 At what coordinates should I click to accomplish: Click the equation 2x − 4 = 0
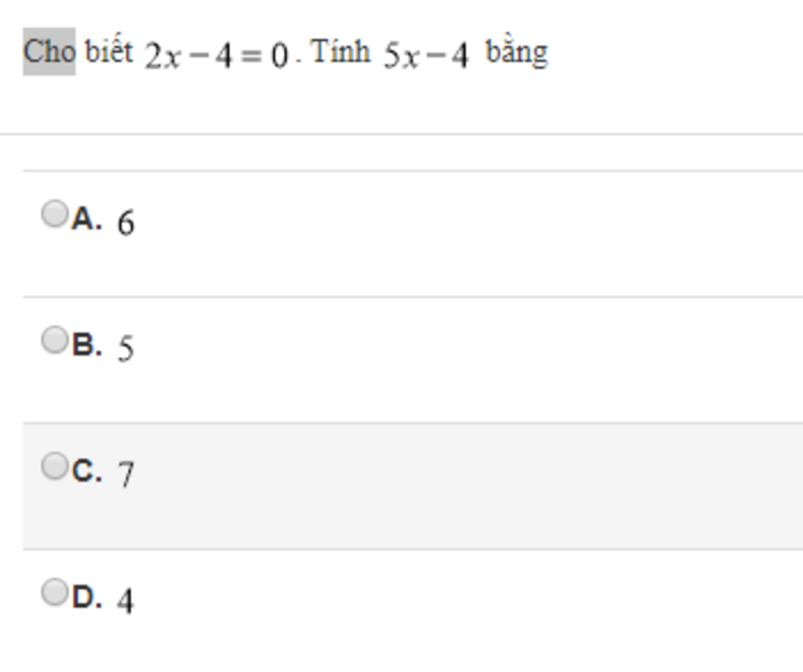click(x=216, y=56)
